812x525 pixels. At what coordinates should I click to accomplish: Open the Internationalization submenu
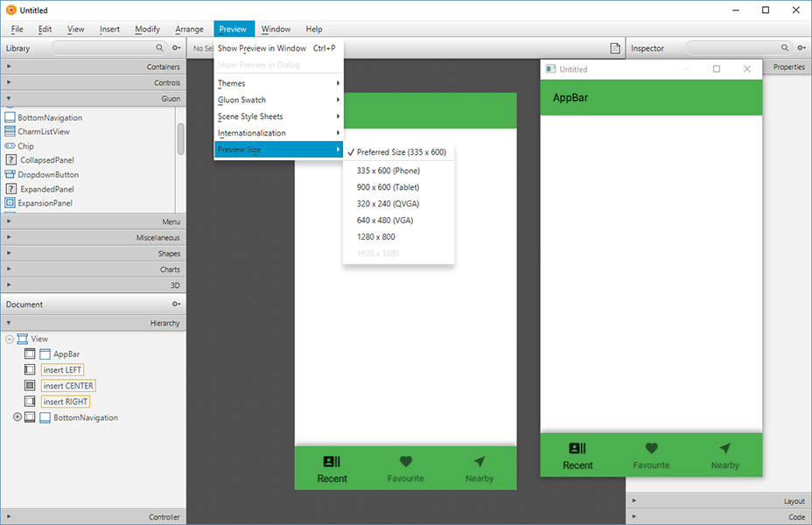278,133
